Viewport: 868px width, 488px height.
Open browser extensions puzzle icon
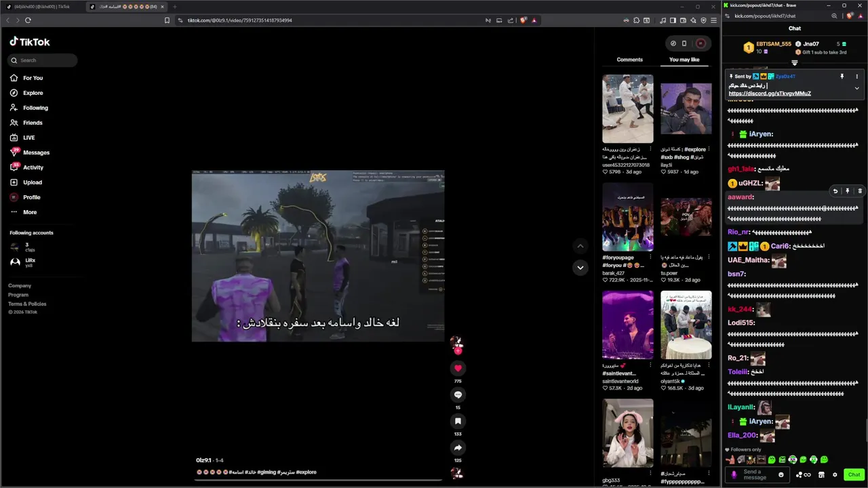coord(637,20)
